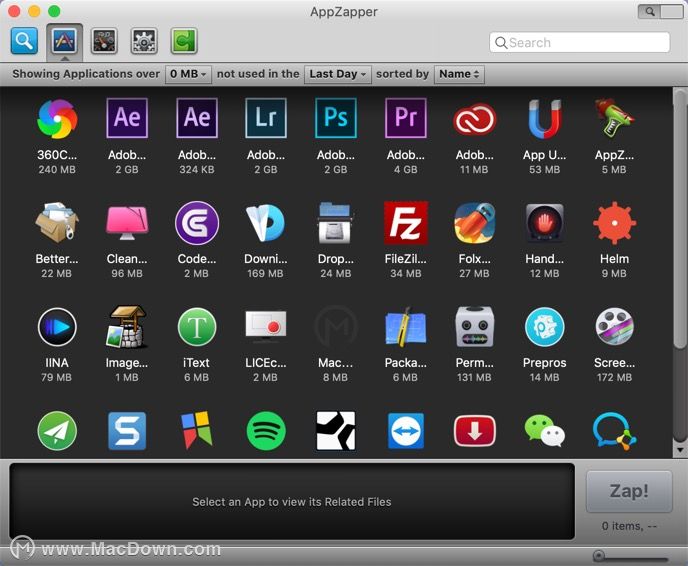Select the WeChat app icon
Image resolution: width=688 pixels, height=566 pixels.
tap(545, 432)
